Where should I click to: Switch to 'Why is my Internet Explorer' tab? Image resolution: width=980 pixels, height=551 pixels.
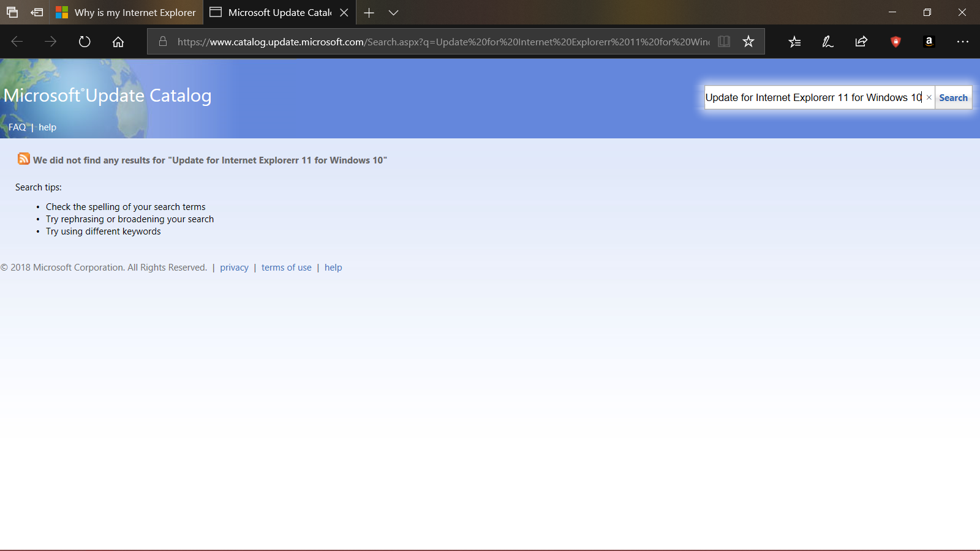coord(126,12)
